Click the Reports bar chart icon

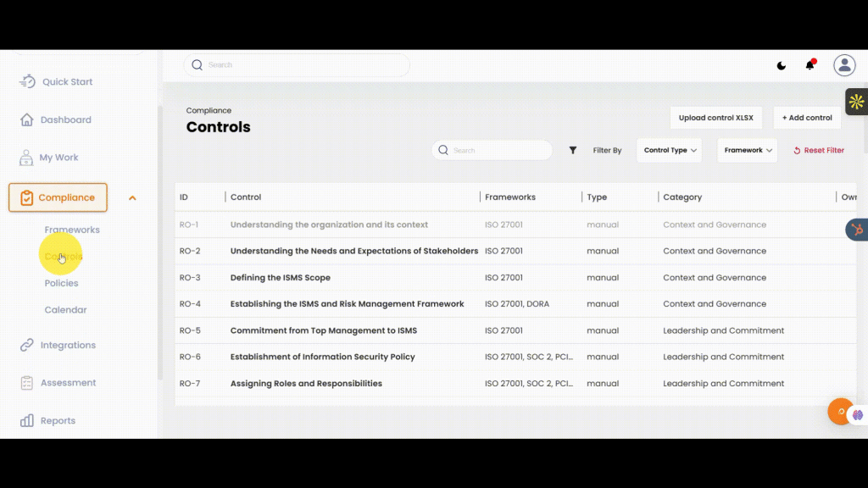pyautogui.click(x=27, y=420)
